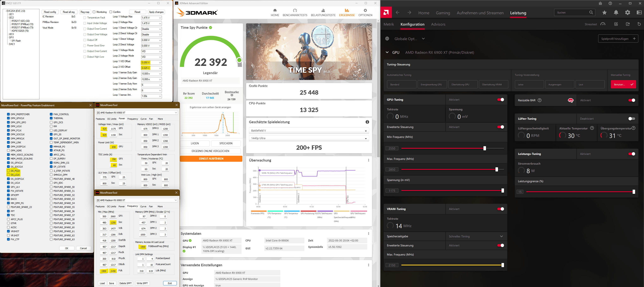644x287 pixels.
Task: Click help icon next to Übergangstemperatur
Action: click(633, 128)
